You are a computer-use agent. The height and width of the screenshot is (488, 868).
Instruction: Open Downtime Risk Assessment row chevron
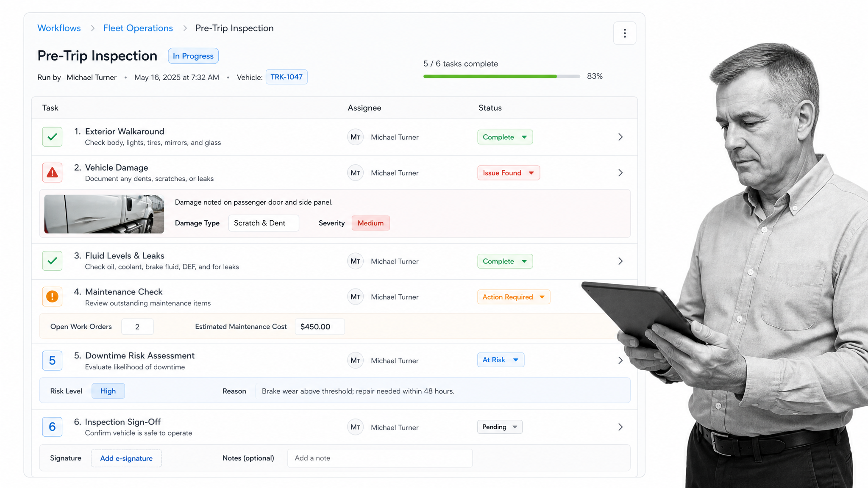coord(620,360)
